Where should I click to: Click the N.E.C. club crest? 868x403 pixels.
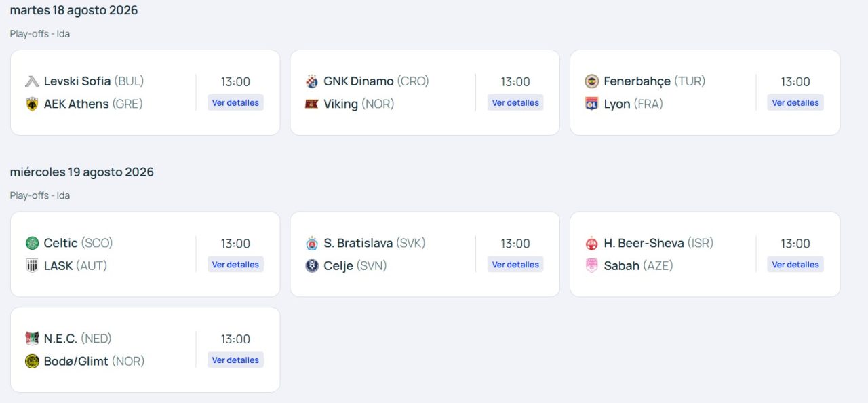(32, 339)
